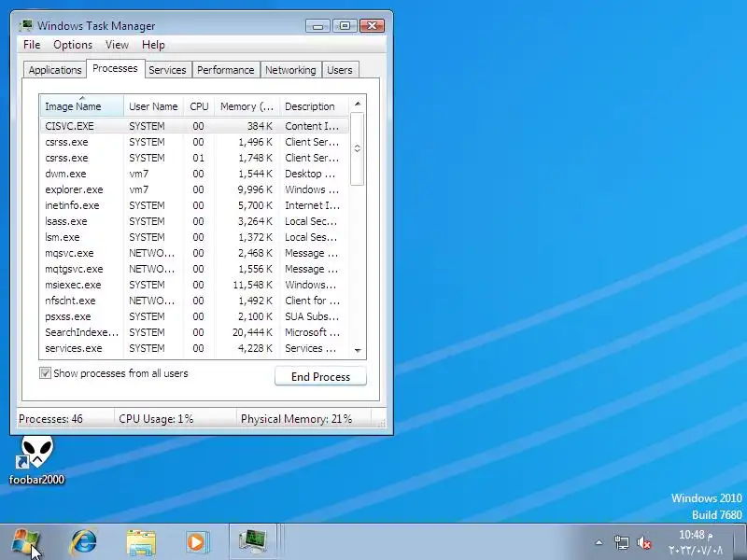
Task: Select the mqtgsvc.exe process
Action: coord(194,269)
